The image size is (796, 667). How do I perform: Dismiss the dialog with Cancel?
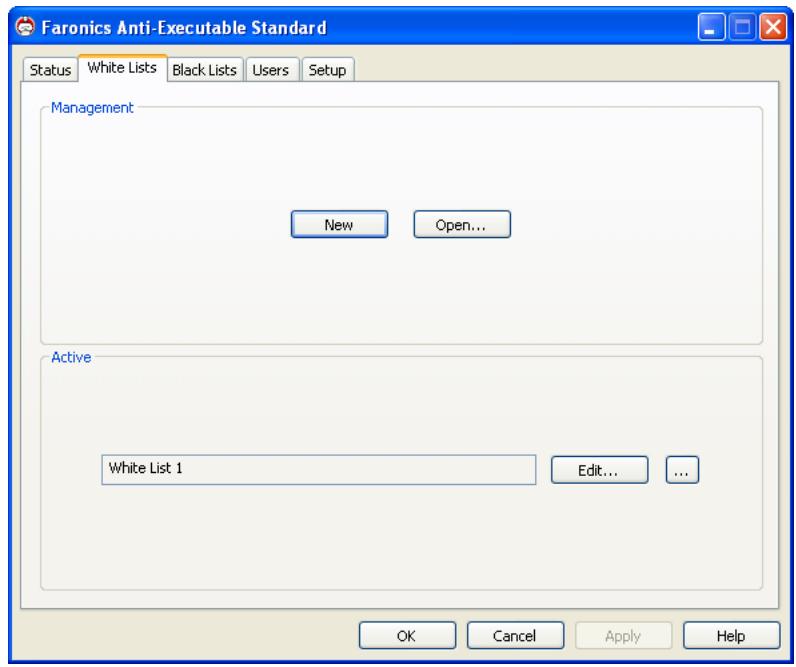point(515,636)
